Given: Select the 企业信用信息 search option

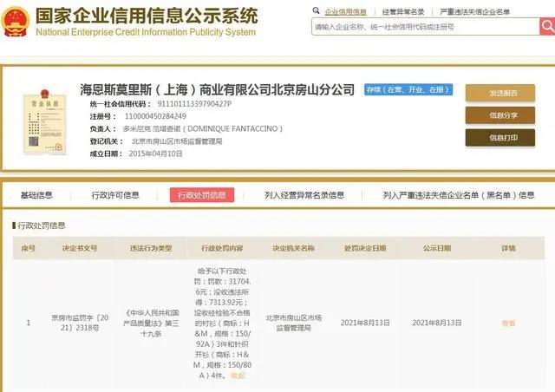Looking at the screenshot, I should [x=345, y=11].
